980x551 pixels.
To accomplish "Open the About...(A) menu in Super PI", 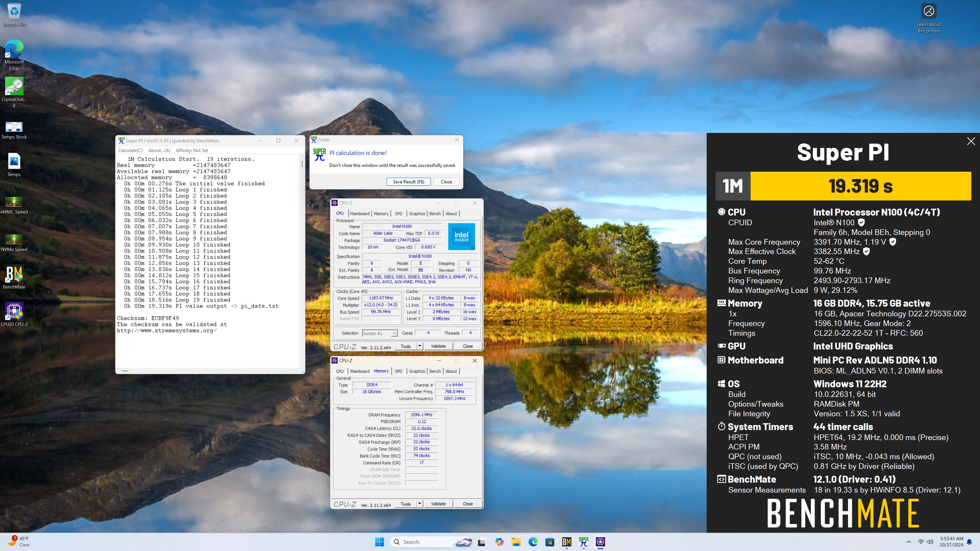I will pyautogui.click(x=159, y=151).
